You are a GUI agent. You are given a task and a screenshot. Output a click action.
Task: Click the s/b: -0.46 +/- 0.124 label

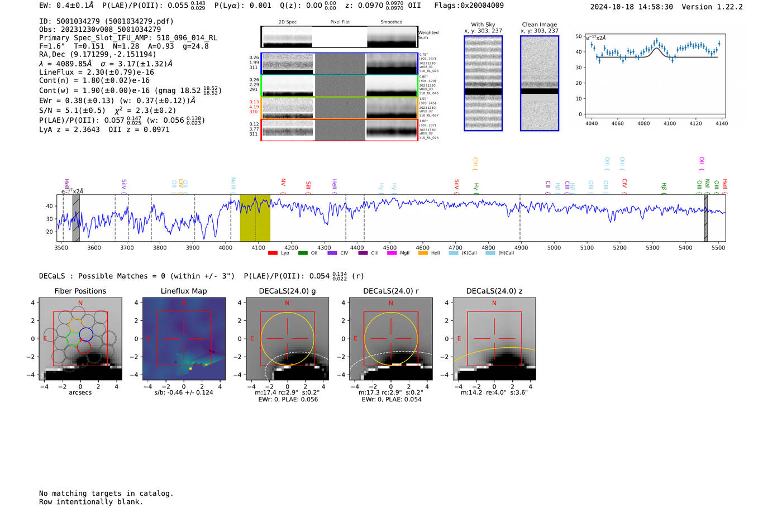tap(184, 392)
